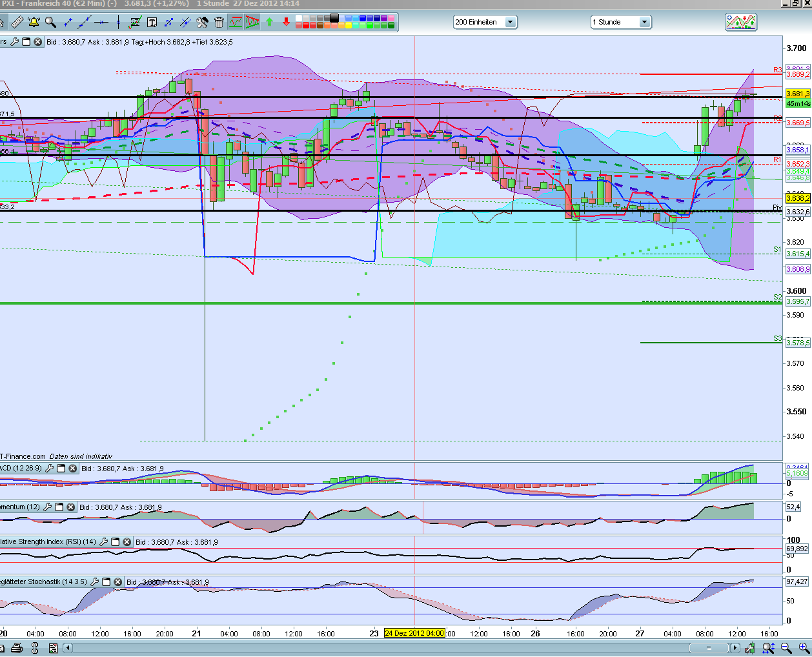Click zoom in magnifier at bottom right

pyautogui.click(x=803, y=648)
